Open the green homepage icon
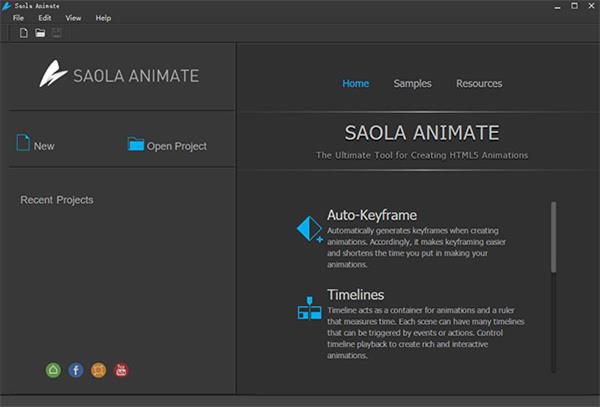 click(53, 370)
